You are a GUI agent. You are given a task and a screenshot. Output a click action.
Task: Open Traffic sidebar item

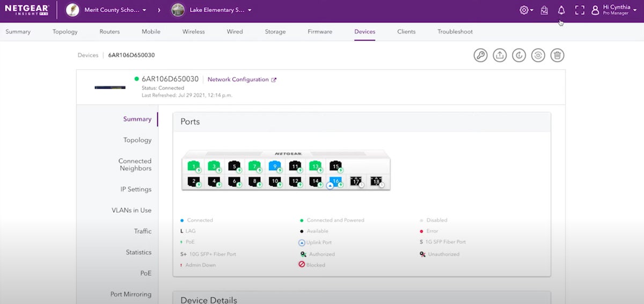click(x=143, y=231)
